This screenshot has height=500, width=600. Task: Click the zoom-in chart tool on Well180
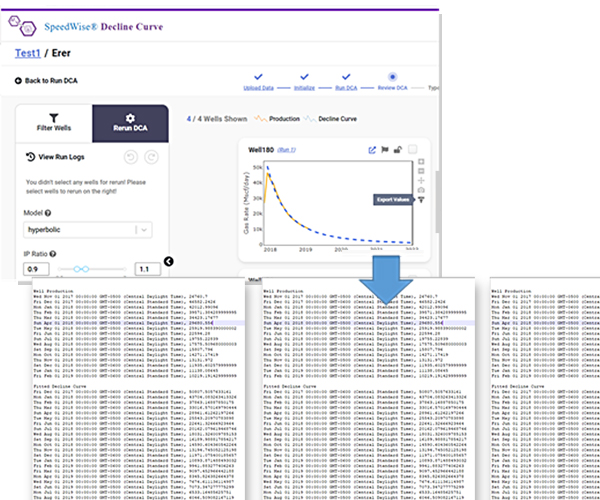421,161
